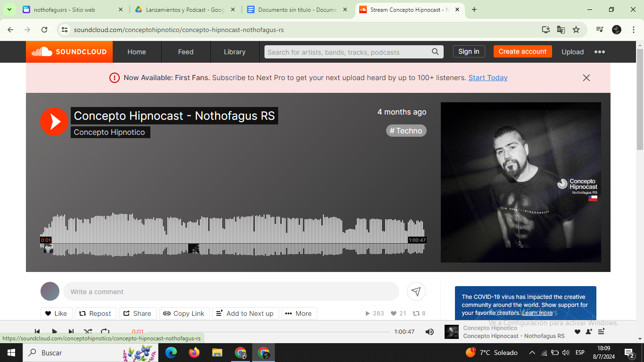
Task: Click Sign in button
Action: click(469, 51)
